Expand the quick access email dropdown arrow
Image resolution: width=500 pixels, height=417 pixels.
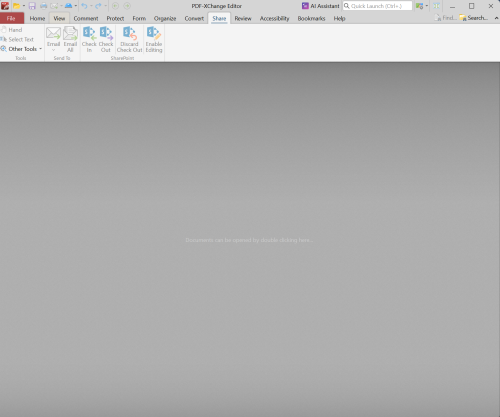pos(61,6)
